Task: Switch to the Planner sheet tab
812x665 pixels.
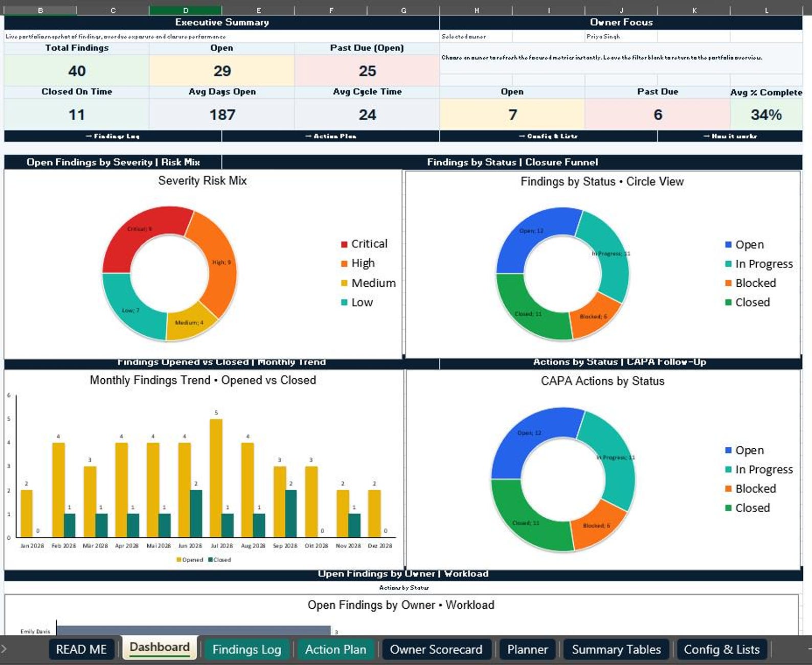Action: (x=527, y=649)
